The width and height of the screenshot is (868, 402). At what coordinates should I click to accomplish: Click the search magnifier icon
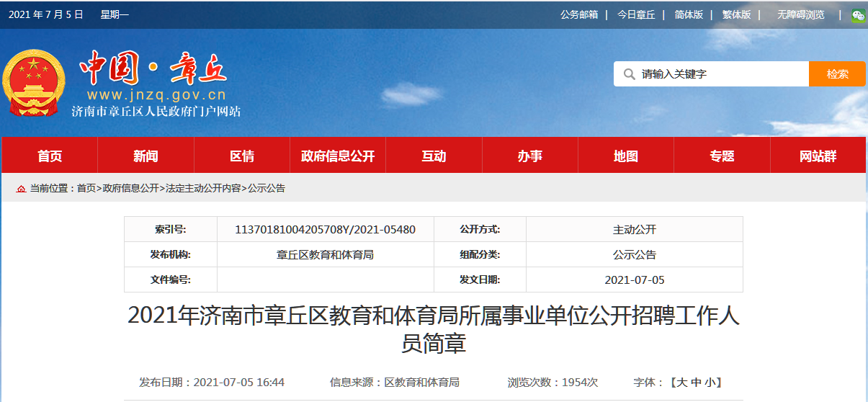[629, 74]
